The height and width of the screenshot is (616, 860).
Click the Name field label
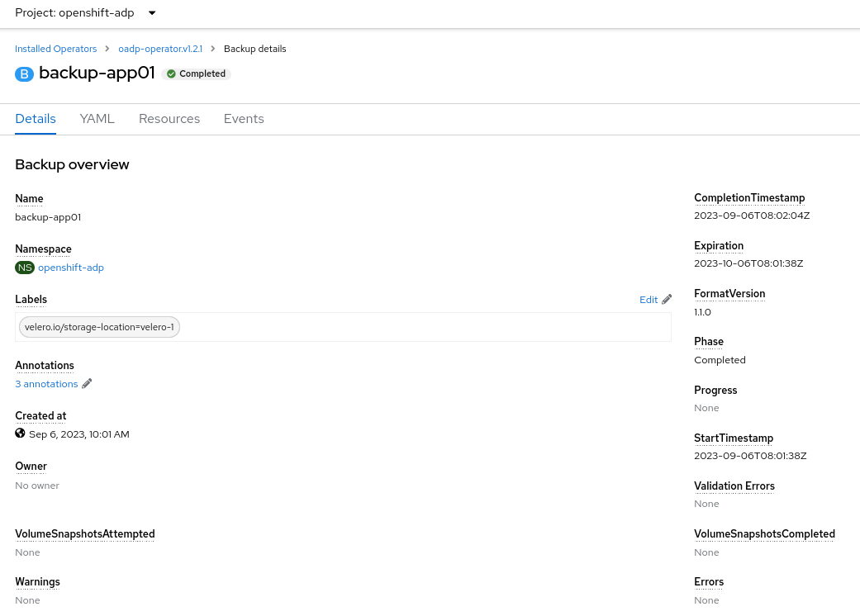click(x=29, y=199)
